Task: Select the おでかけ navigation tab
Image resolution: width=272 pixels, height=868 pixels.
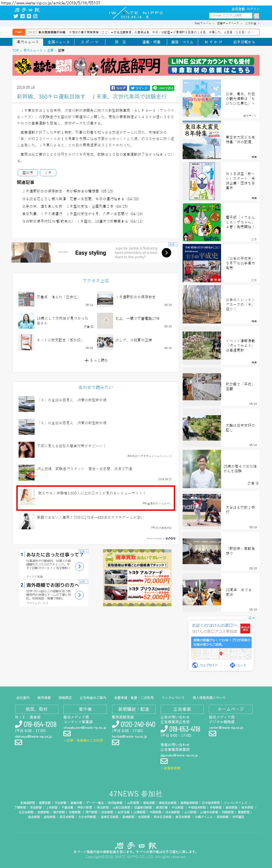Action: 213,42
